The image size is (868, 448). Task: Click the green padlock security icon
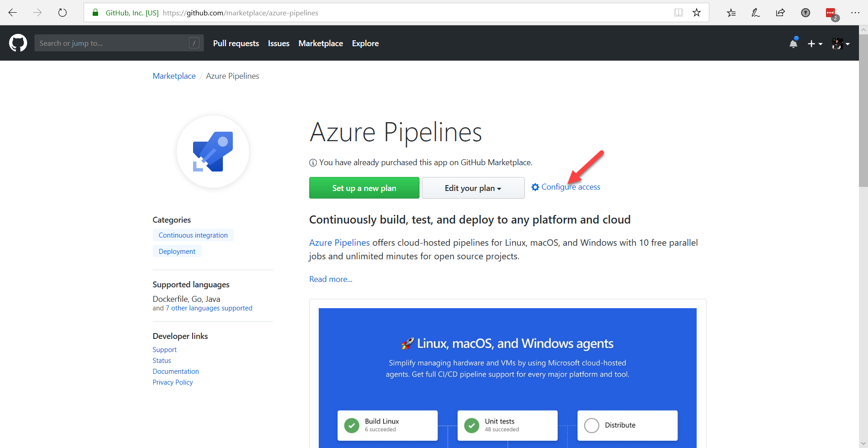tap(95, 13)
